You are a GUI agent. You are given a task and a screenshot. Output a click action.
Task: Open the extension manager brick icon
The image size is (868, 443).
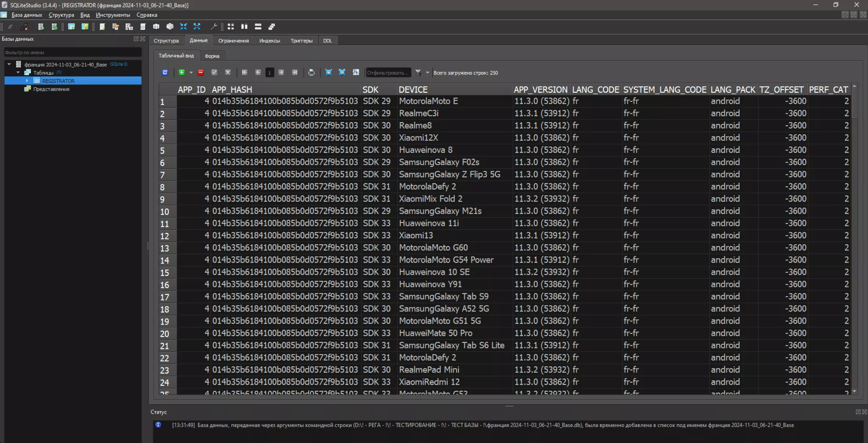[x=170, y=26]
